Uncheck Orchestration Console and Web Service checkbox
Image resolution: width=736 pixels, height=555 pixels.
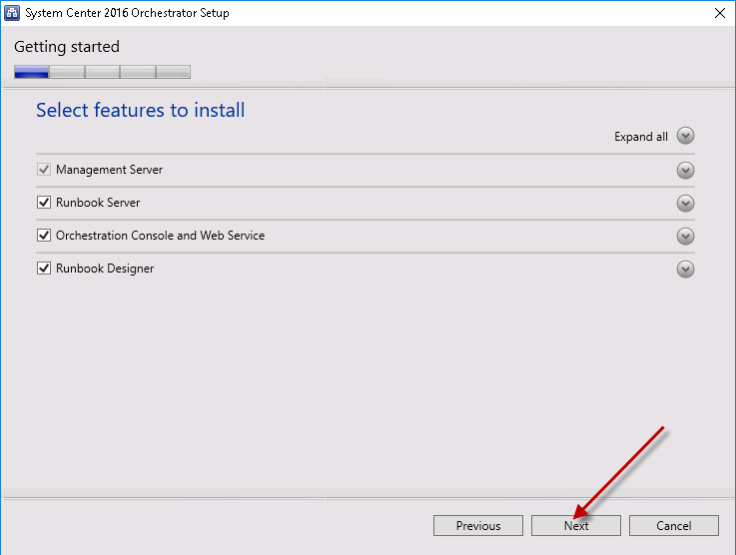point(44,236)
